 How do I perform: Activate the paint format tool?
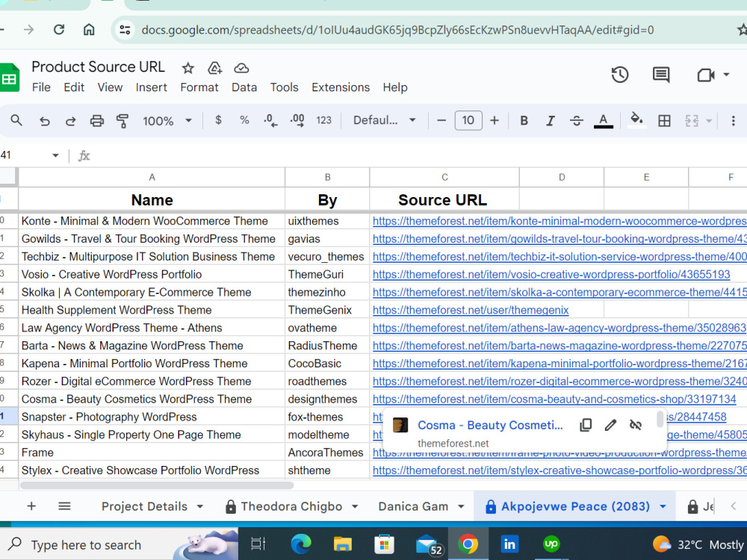pos(123,121)
